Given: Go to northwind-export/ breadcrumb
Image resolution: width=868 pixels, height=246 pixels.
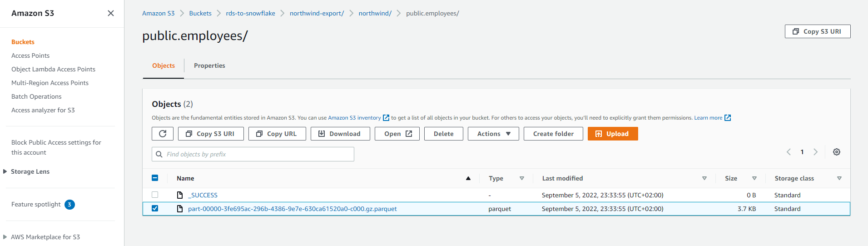Looking at the screenshot, I should tap(317, 13).
